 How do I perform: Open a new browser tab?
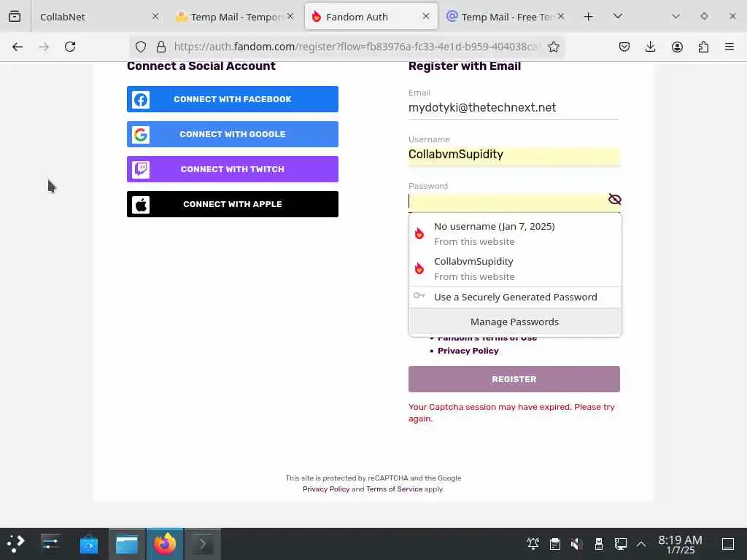pyautogui.click(x=589, y=17)
